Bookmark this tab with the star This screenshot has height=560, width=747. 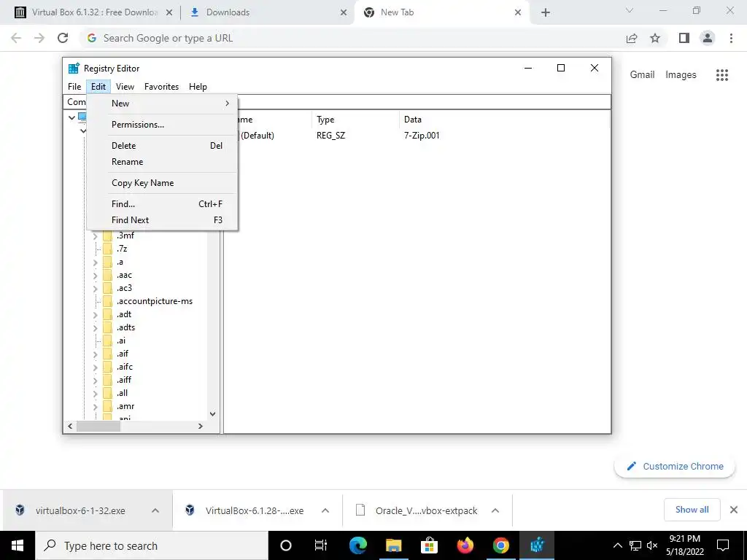655,38
